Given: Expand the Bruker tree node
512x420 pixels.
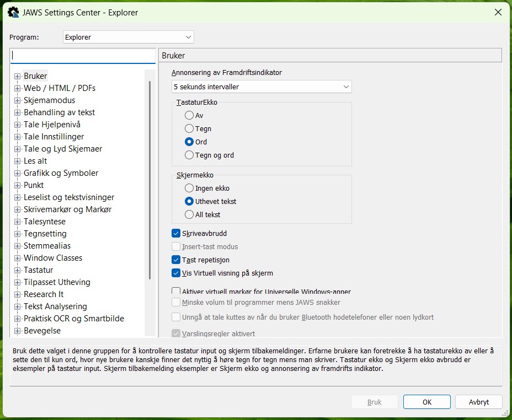Looking at the screenshot, I should click(17, 76).
